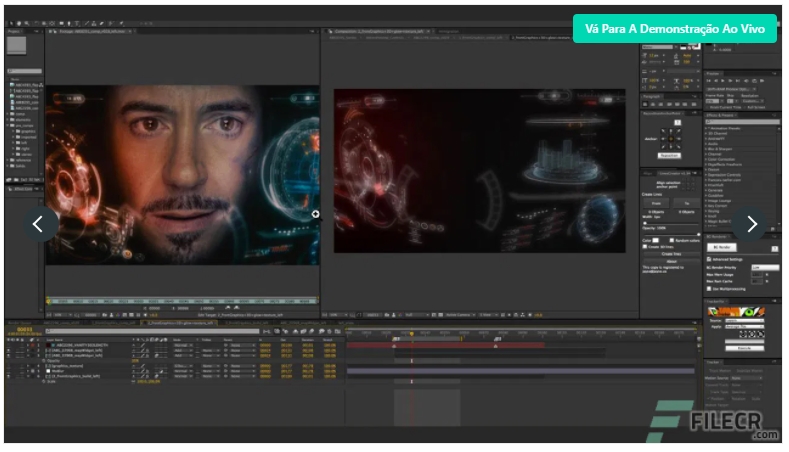
Task: Open the BG Render Priority dropdown
Action: 765,267
